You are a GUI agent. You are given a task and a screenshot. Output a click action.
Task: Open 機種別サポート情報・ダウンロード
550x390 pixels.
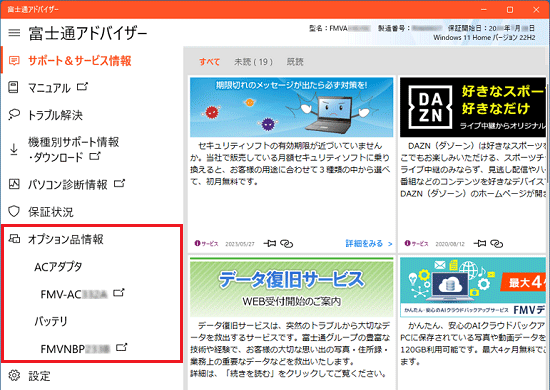tap(73, 149)
